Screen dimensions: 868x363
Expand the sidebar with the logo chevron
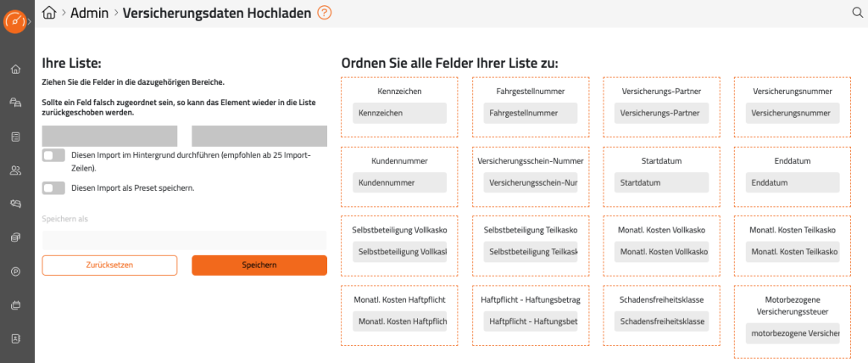pos(31,20)
